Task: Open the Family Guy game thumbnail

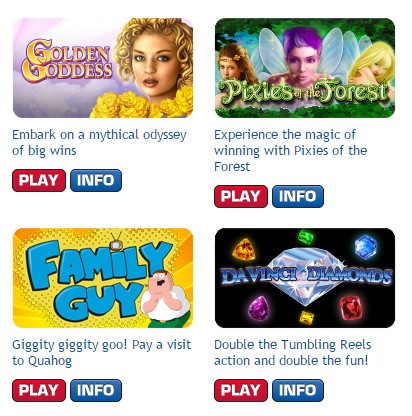Action: [x=103, y=278]
